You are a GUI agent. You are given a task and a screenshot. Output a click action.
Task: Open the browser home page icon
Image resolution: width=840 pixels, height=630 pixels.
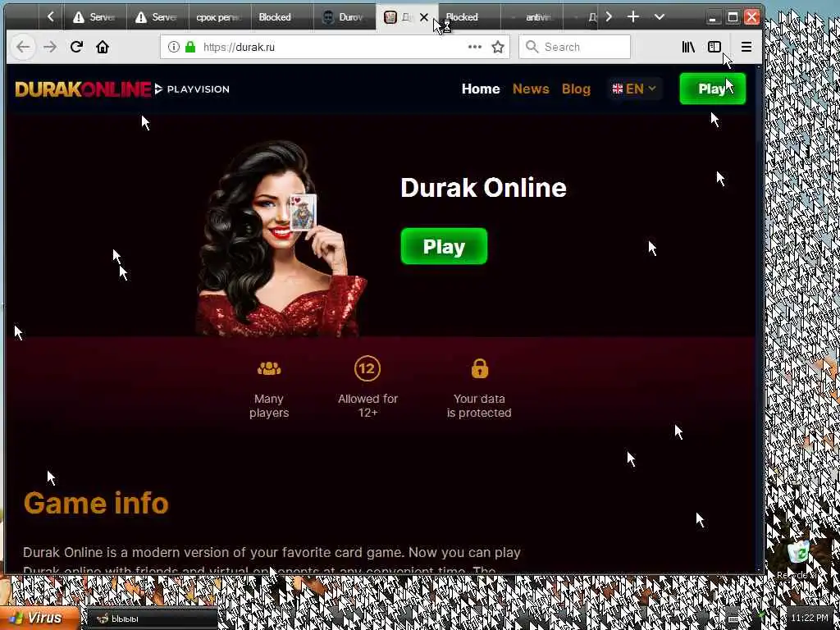click(103, 47)
